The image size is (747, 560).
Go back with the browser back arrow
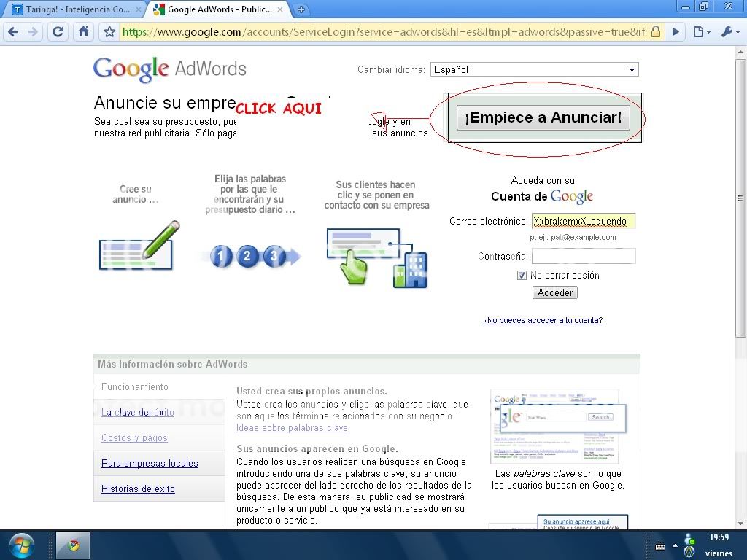[x=13, y=32]
